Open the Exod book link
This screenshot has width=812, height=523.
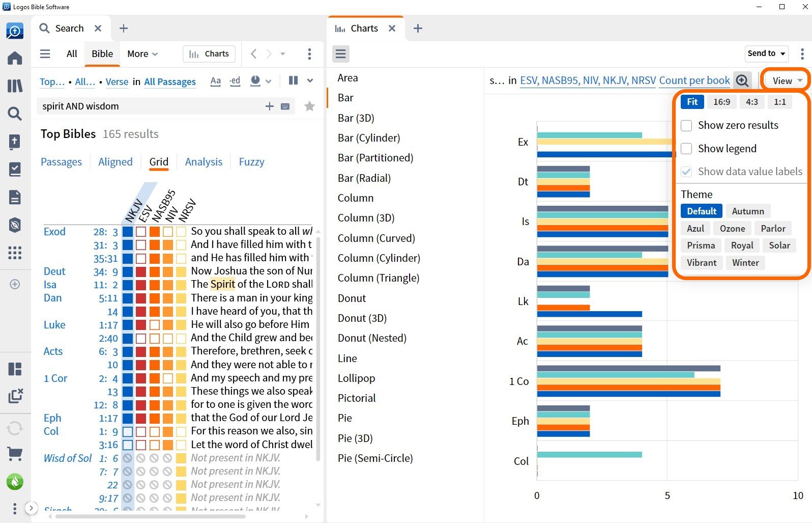click(54, 232)
